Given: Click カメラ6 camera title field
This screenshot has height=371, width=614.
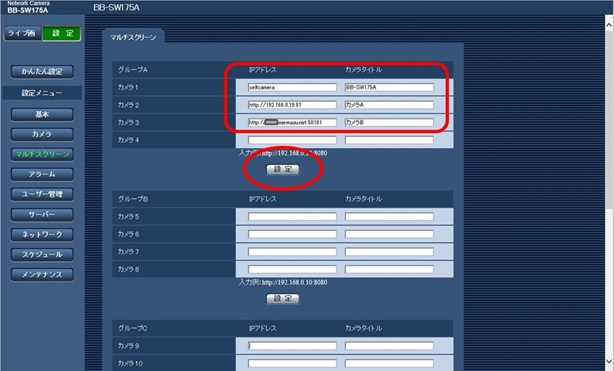Looking at the screenshot, I should coord(389,234).
